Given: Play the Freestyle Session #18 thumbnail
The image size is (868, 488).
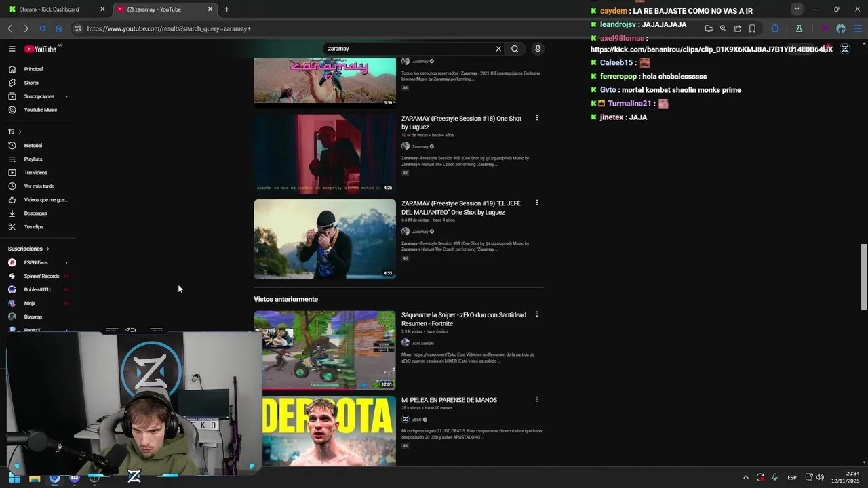Looking at the screenshot, I should pos(325,154).
